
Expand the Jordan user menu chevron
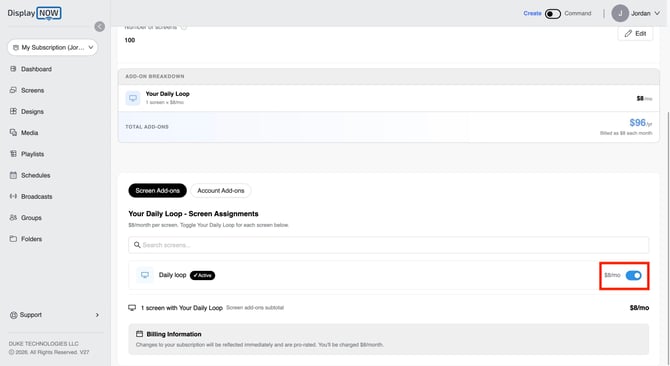(x=657, y=13)
